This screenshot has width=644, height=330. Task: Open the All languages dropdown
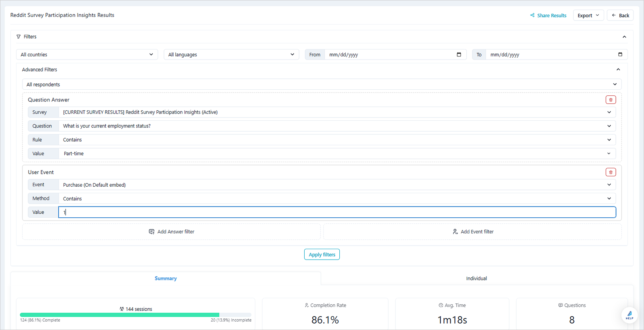tap(231, 54)
